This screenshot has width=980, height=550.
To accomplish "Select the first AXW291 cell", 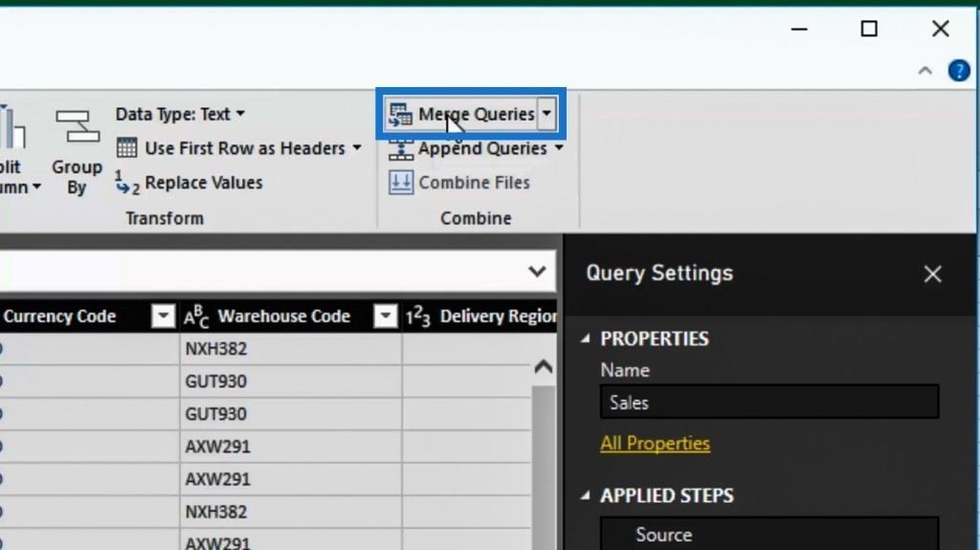I will [291, 447].
